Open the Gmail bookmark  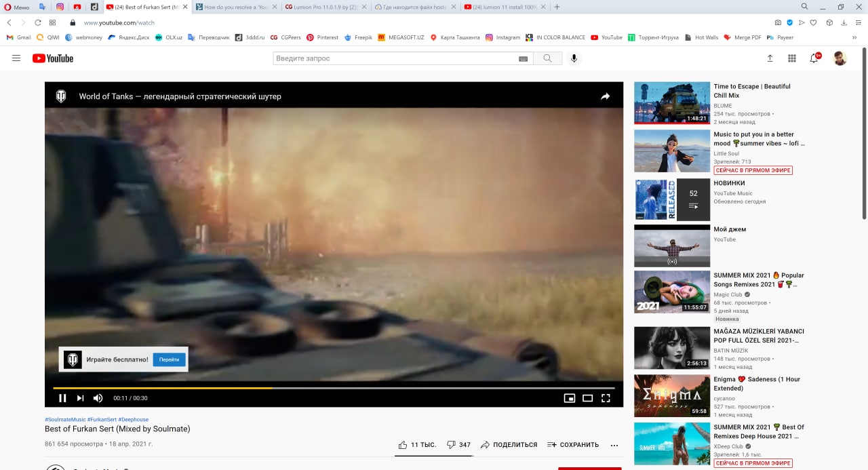point(18,37)
